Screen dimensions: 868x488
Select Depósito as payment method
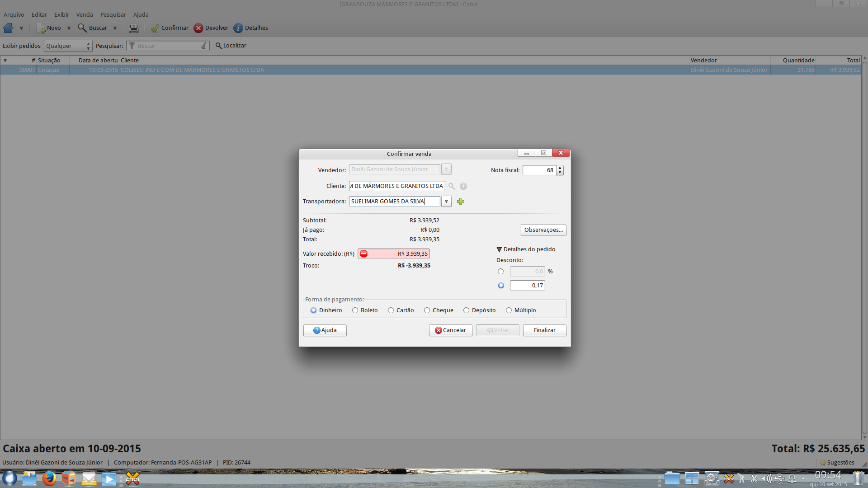click(466, 310)
